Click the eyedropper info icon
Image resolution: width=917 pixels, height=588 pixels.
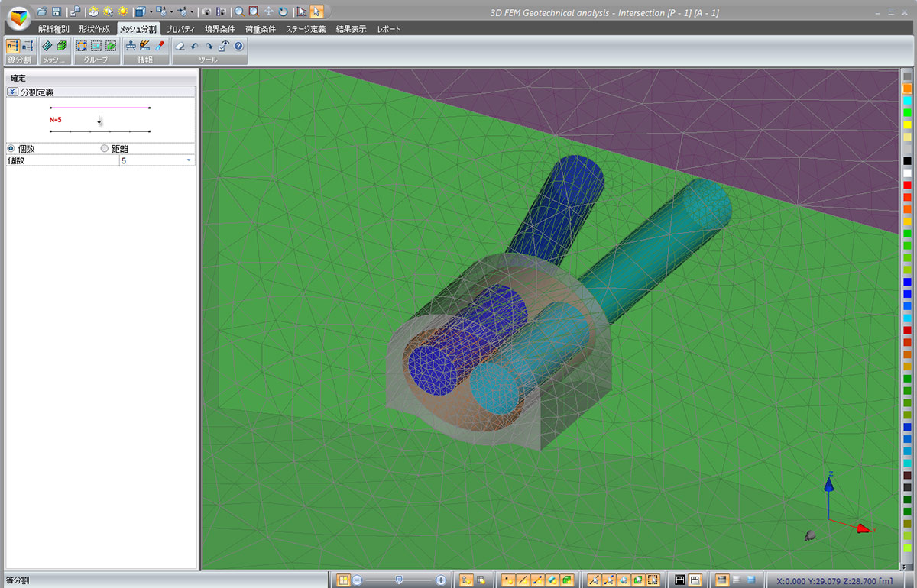tap(160, 46)
